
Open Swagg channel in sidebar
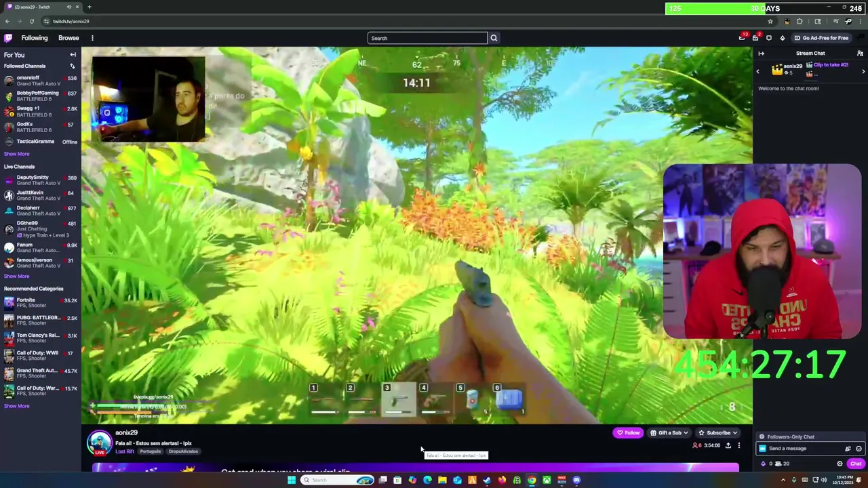point(41,111)
